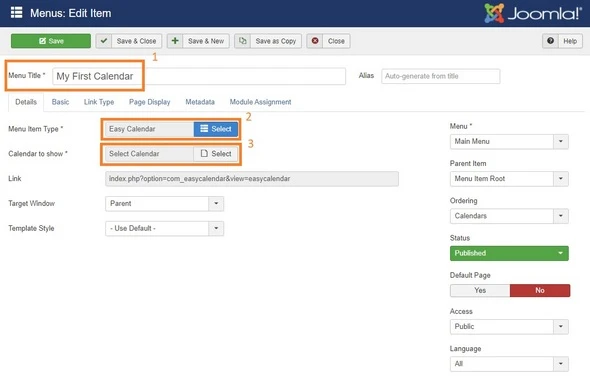Open the Language dropdown showing All
The height and width of the screenshot is (381, 590).
coord(509,364)
